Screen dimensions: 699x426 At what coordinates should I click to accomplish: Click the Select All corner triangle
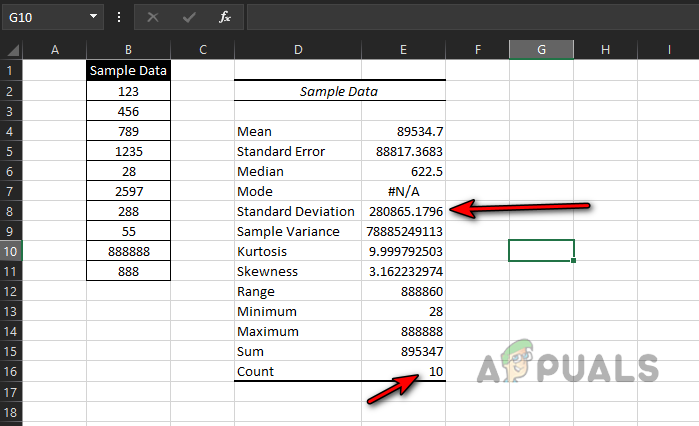12,50
